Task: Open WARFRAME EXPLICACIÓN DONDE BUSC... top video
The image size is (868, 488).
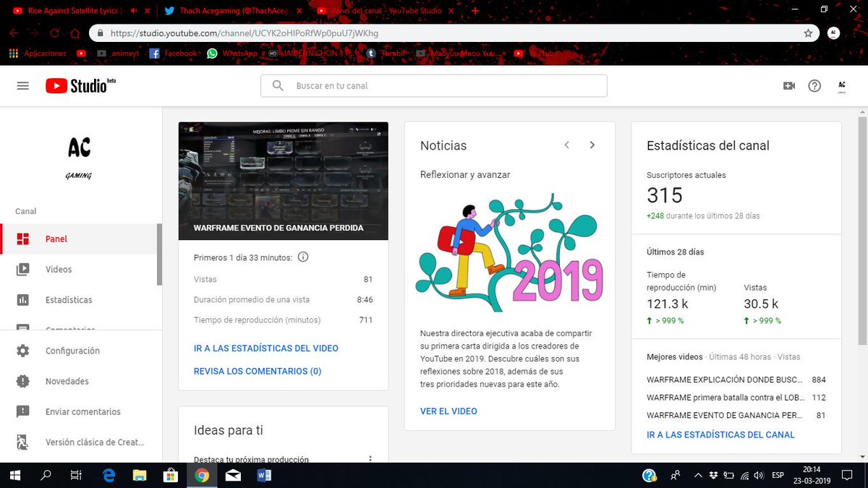Action: point(736,380)
